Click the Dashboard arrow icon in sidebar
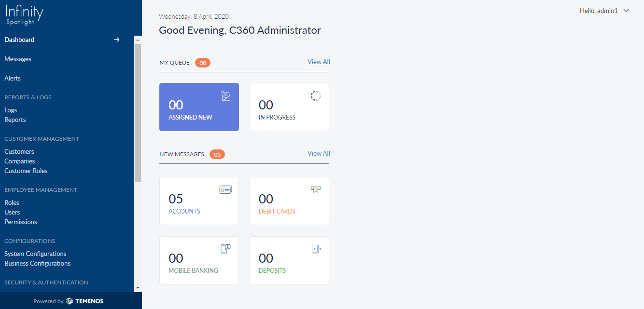The height and width of the screenshot is (309, 644). click(x=116, y=40)
